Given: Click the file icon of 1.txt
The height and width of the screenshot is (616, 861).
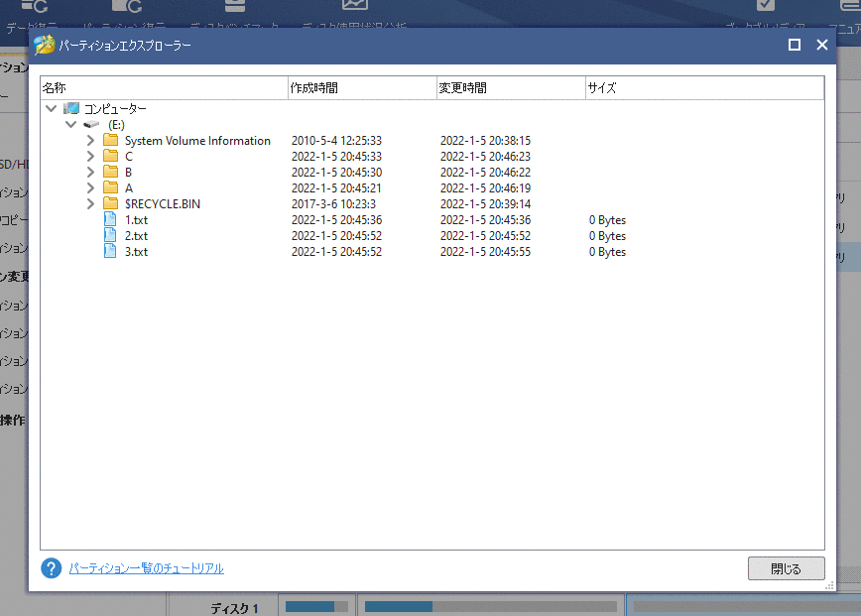Looking at the screenshot, I should click(111, 220).
